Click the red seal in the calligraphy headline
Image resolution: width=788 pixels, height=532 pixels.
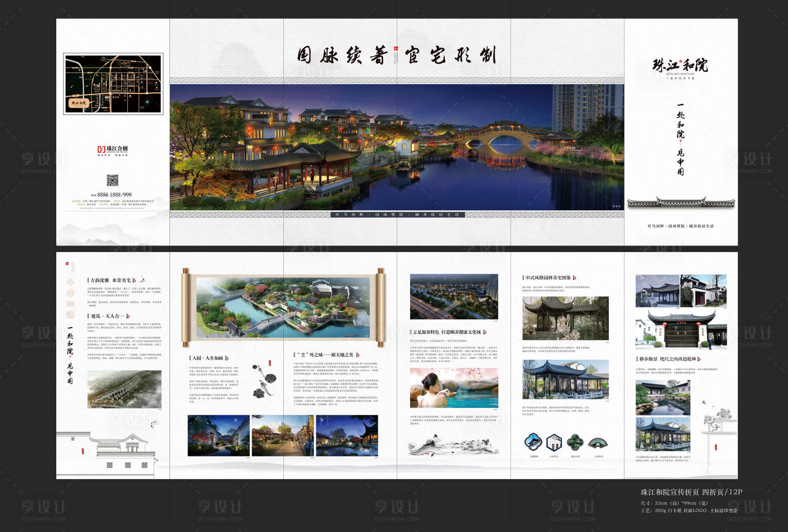click(x=396, y=49)
